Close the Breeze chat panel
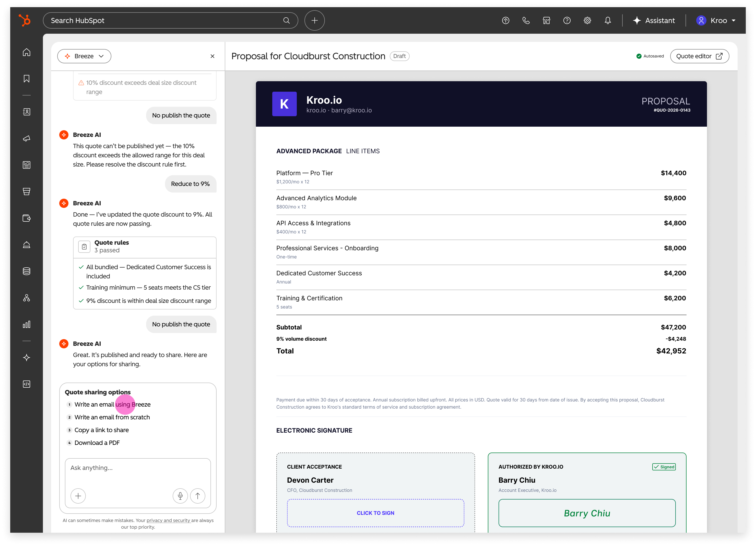756x546 pixels. point(212,56)
